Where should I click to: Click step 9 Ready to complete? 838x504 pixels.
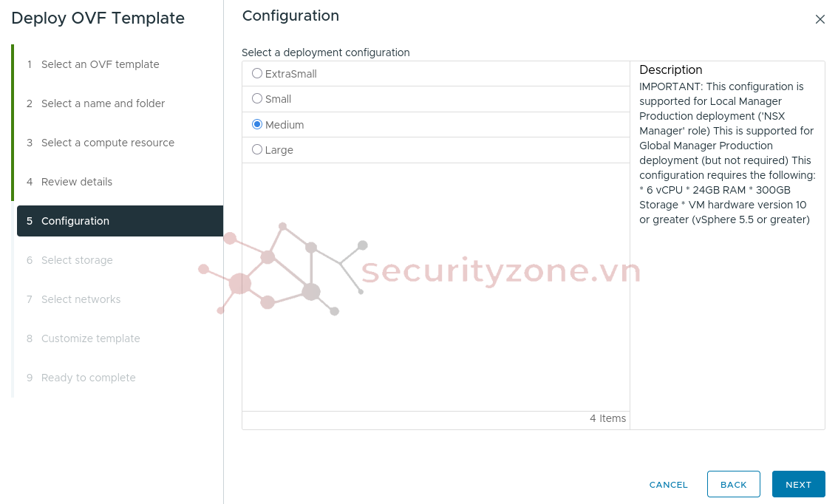pos(88,378)
